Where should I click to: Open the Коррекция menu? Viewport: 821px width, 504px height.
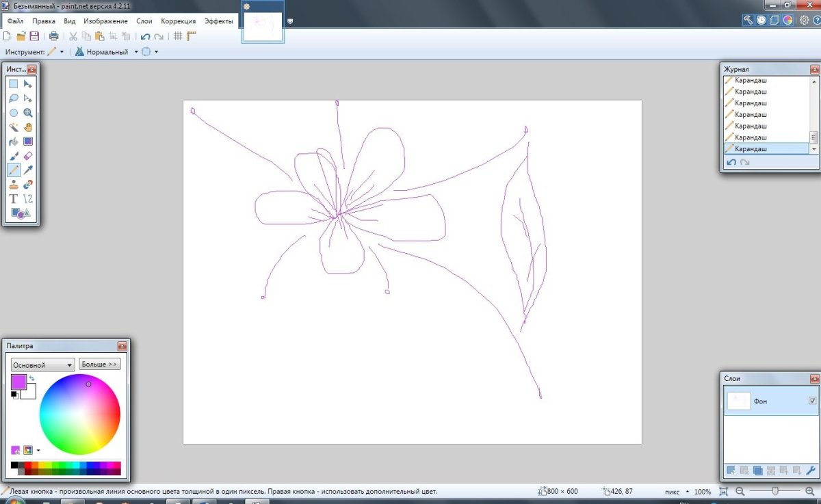click(178, 21)
